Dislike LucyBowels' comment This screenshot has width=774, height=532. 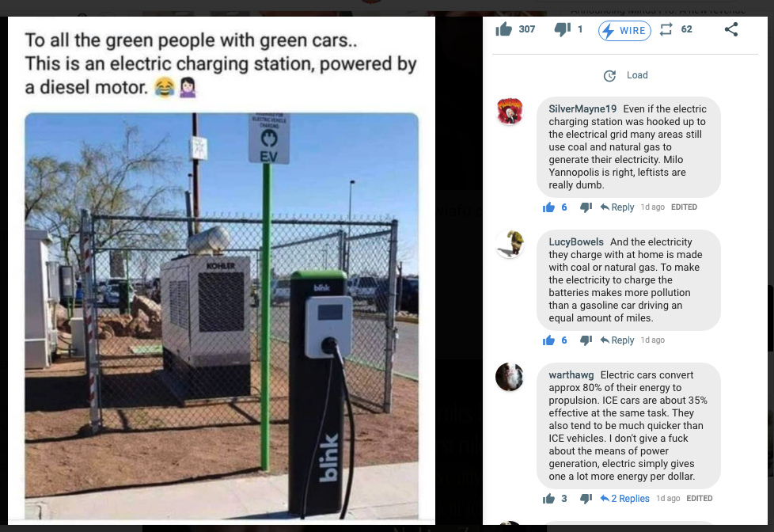pyautogui.click(x=586, y=340)
